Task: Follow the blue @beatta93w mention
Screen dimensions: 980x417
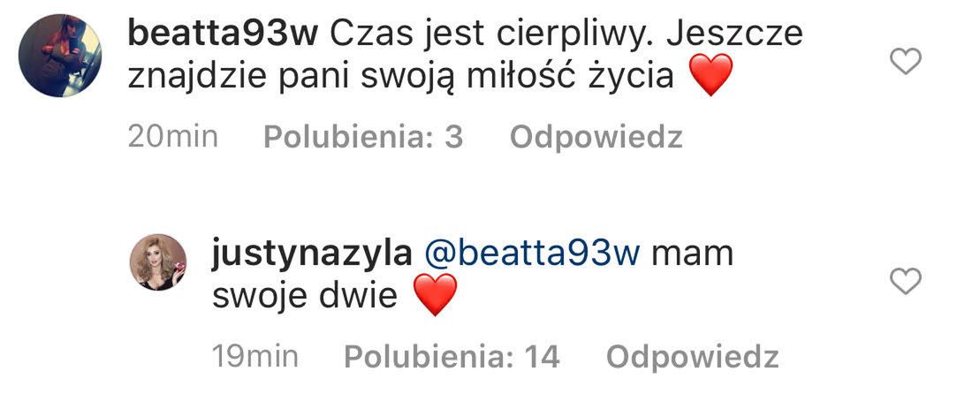Action: pos(533,254)
